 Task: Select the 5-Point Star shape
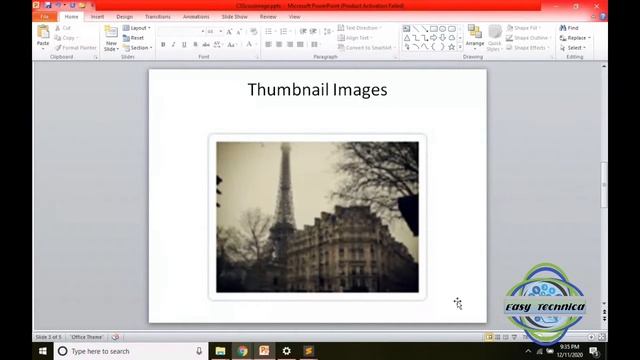(451, 47)
